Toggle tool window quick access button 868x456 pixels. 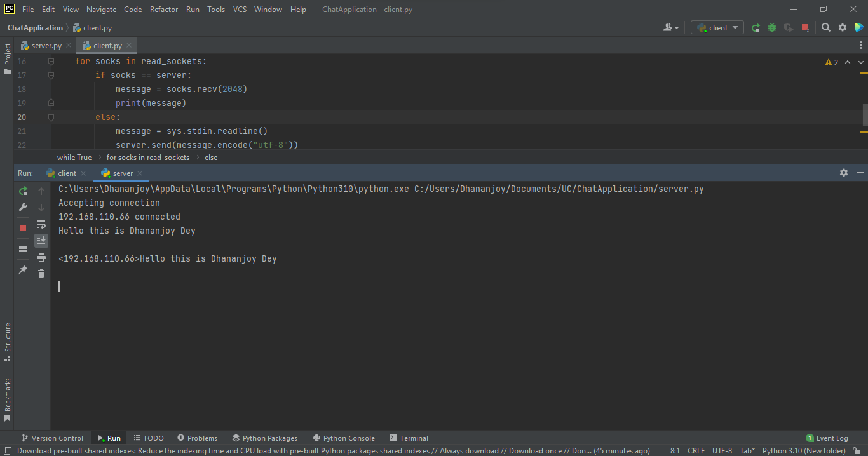click(7, 451)
